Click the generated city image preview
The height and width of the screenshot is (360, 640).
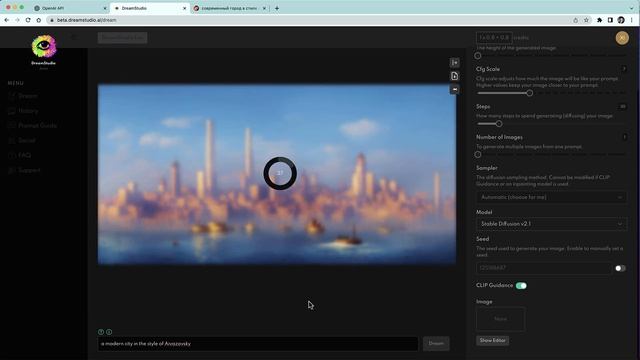[277, 175]
